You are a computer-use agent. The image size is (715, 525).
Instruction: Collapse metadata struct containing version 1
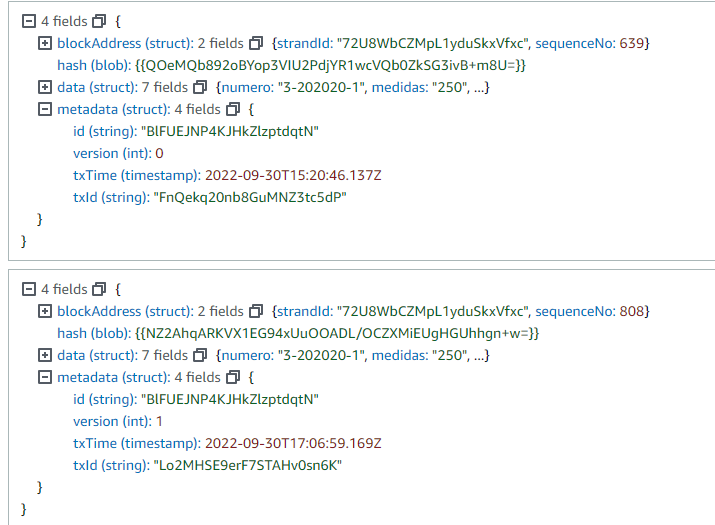pos(44,377)
